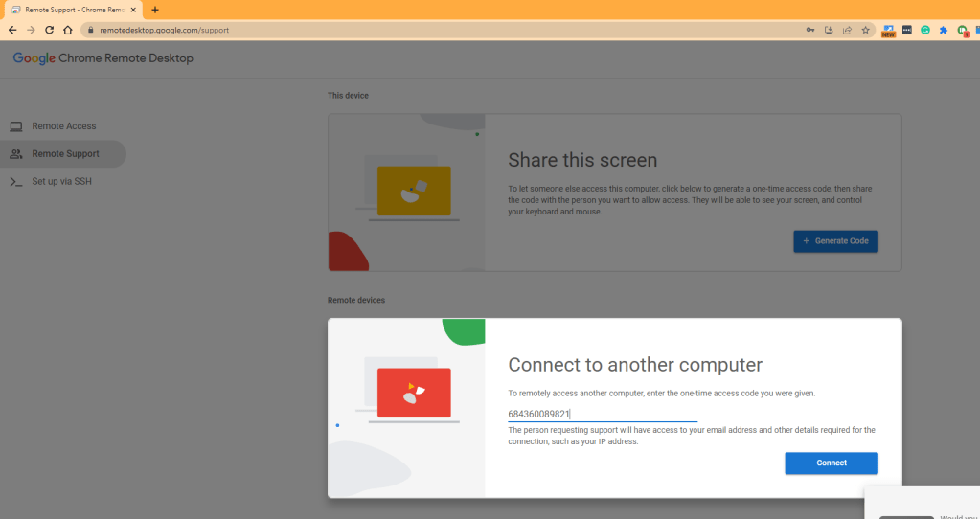Open the extension with NEW badge
The width and height of the screenshot is (980, 519).
coord(888,31)
